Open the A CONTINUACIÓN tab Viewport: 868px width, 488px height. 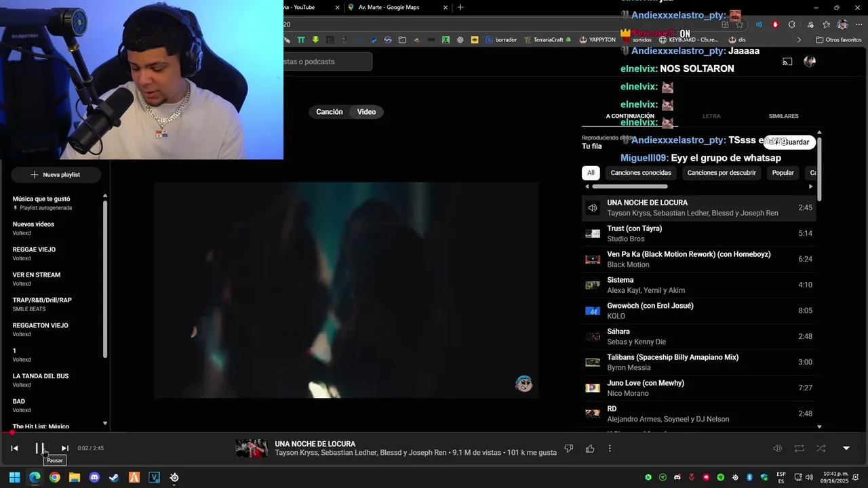point(630,116)
